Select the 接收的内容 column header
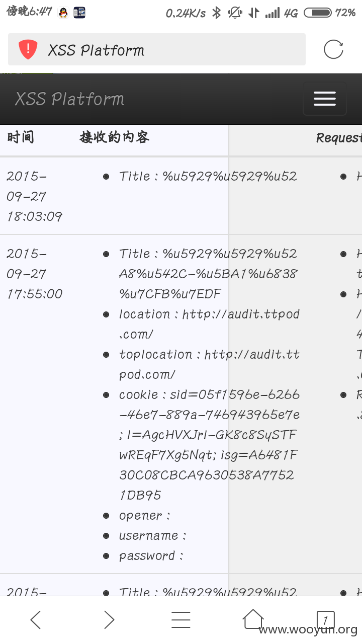 click(x=114, y=137)
